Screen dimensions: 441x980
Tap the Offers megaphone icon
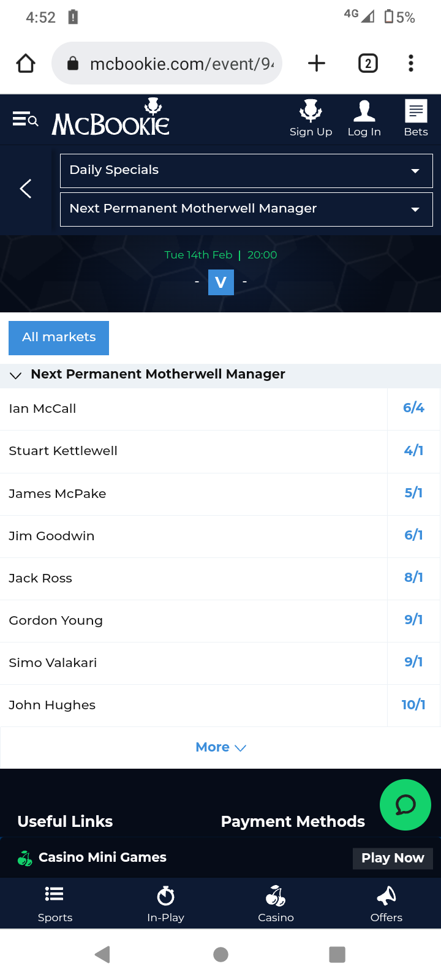tap(386, 896)
